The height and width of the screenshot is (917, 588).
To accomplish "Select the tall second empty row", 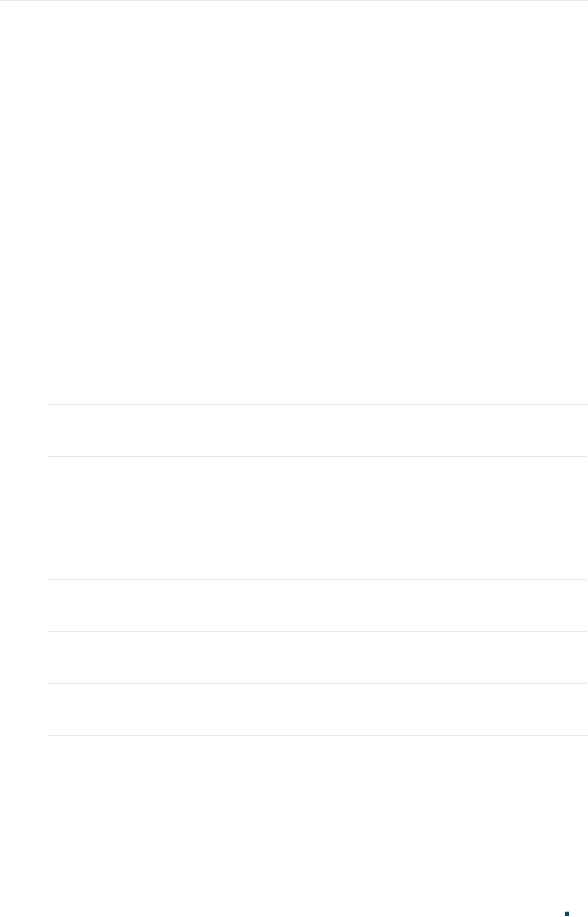I will point(317,518).
